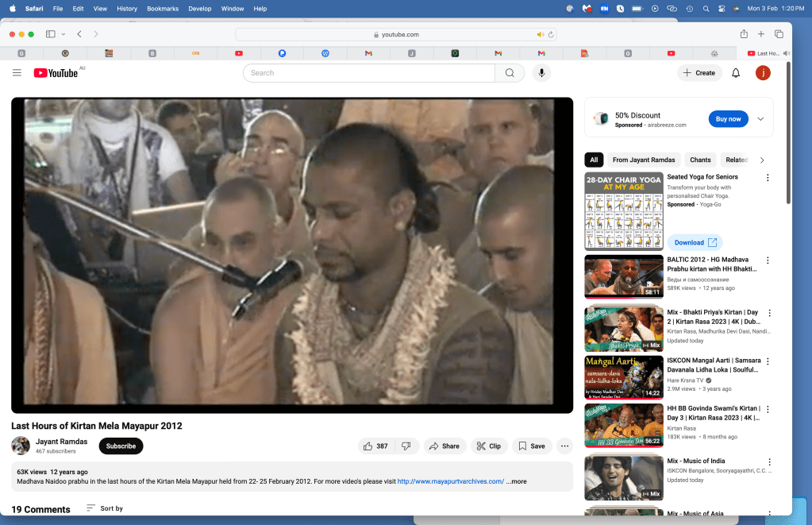
Task: Open the Bookmarks menu in Safari
Action: click(x=162, y=9)
